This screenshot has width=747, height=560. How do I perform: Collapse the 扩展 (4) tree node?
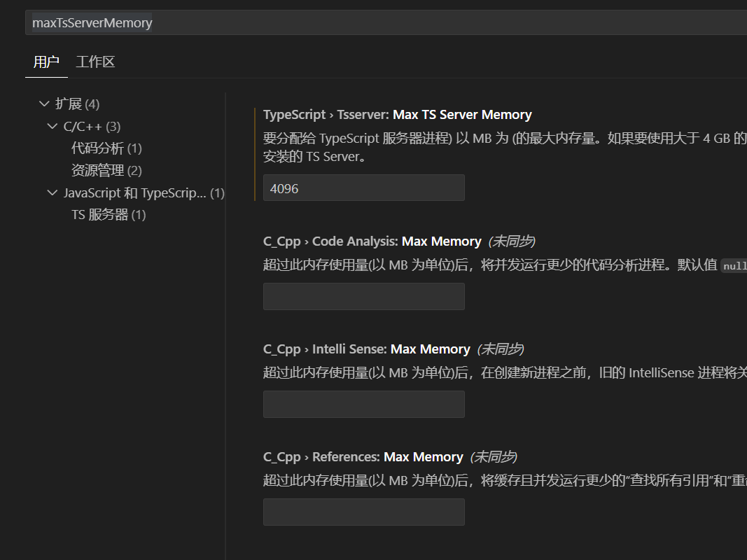pos(44,103)
